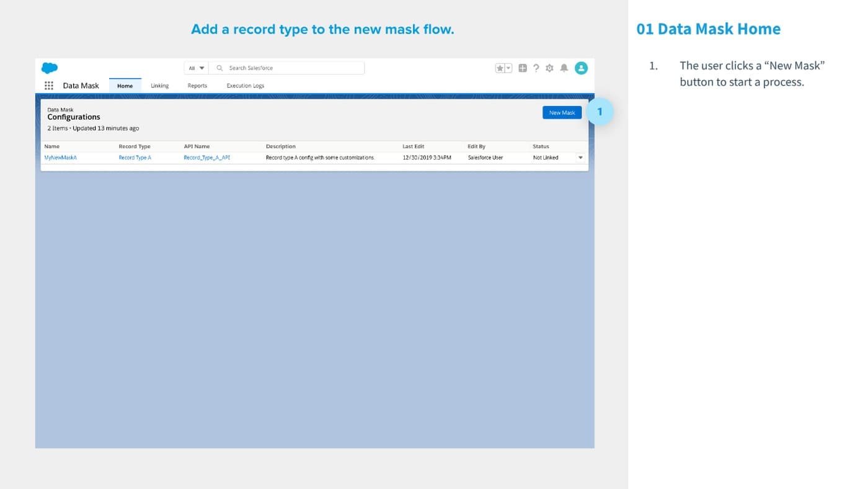Click the magnifier icon in search box
Viewport: 868px width, 489px height.
click(x=219, y=68)
